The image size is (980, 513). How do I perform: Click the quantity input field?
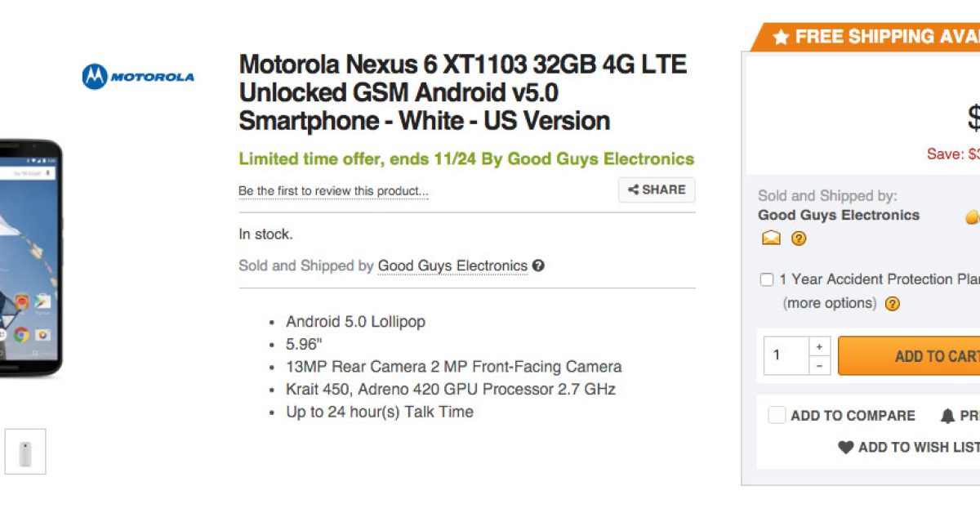786,355
